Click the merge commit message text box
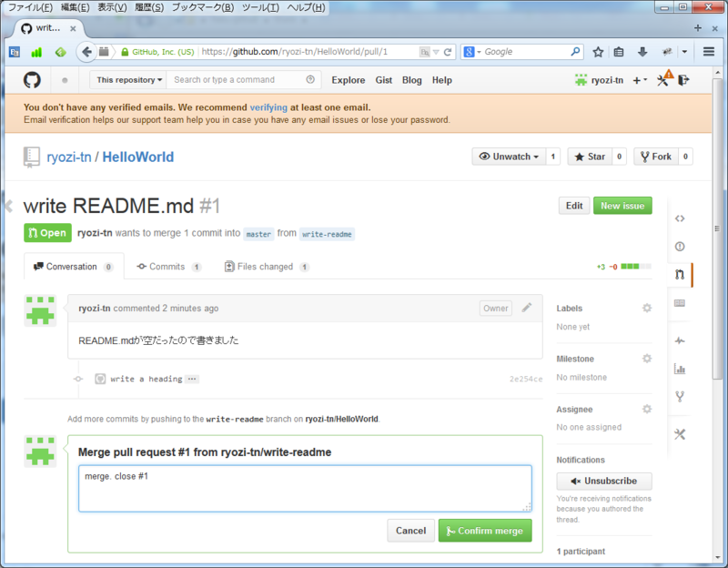The image size is (728, 568). pos(305,489)
